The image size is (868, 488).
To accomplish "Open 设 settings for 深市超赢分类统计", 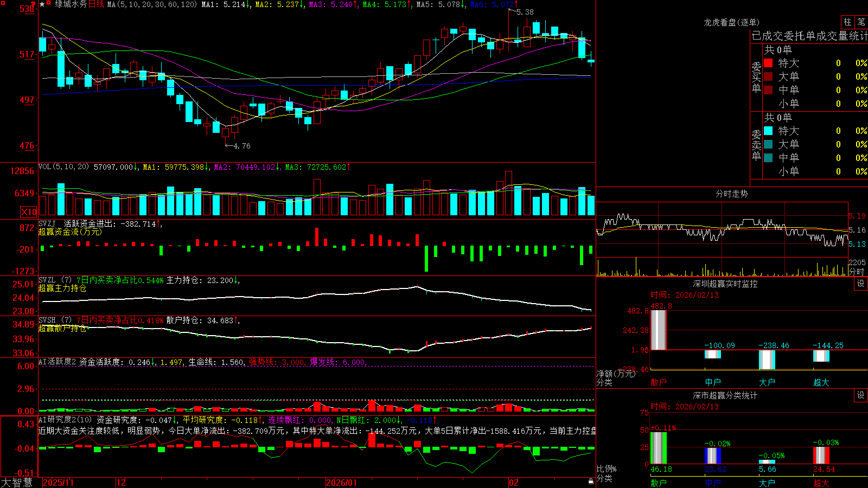I will pyautogui.click(x=861, y=395).
